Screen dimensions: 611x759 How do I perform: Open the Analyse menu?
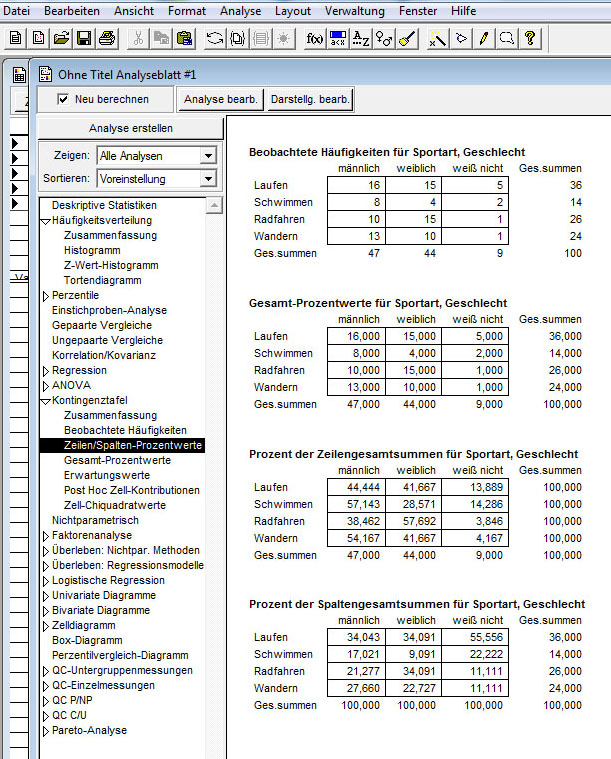(241, 11)
